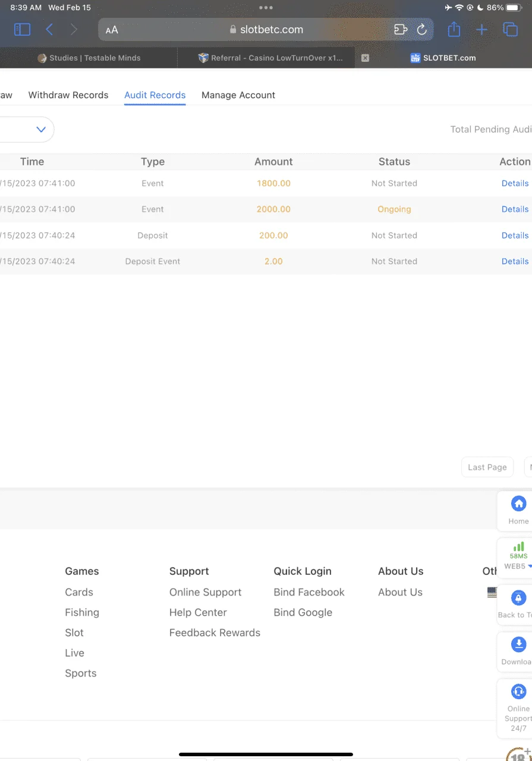Screen dimensions: 532x761
Task: Switch to Referral - Casino LowTurnOver tab
Action: (270, 58)
